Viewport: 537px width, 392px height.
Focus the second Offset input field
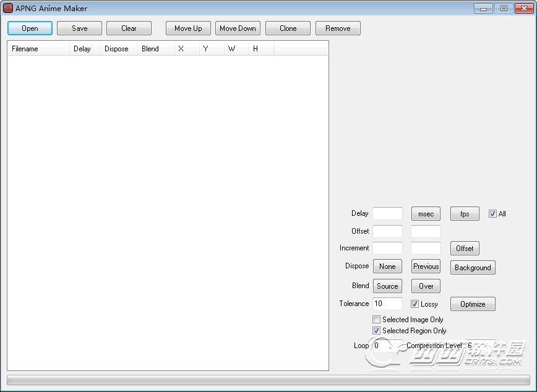click(x=426, y=231)
